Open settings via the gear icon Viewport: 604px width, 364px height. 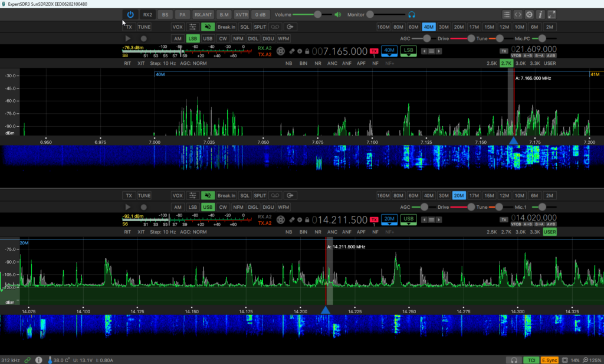(x=529, y=15)
